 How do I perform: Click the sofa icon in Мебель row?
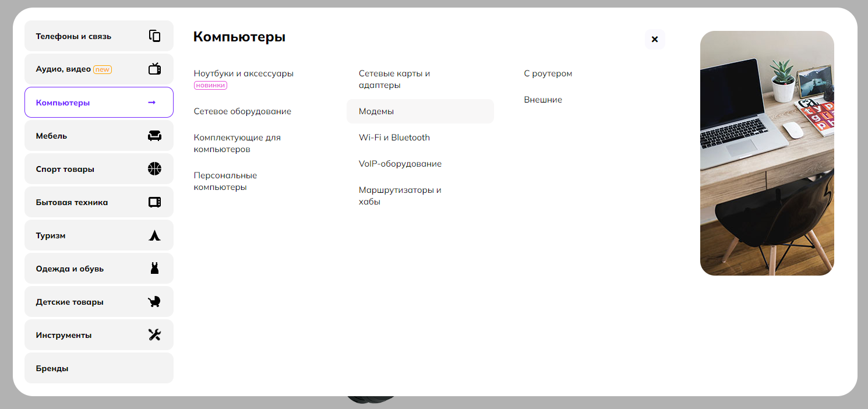point(154,136)
